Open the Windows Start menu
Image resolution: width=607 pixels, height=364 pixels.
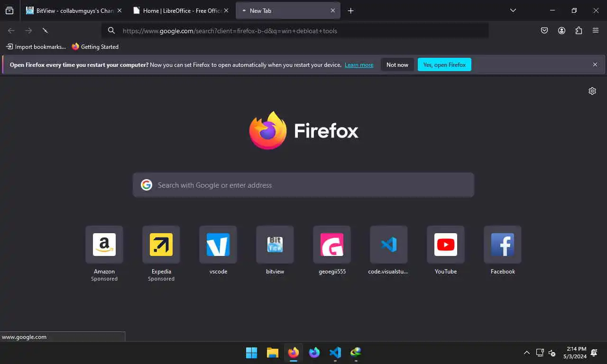click(x=251, y=353)
